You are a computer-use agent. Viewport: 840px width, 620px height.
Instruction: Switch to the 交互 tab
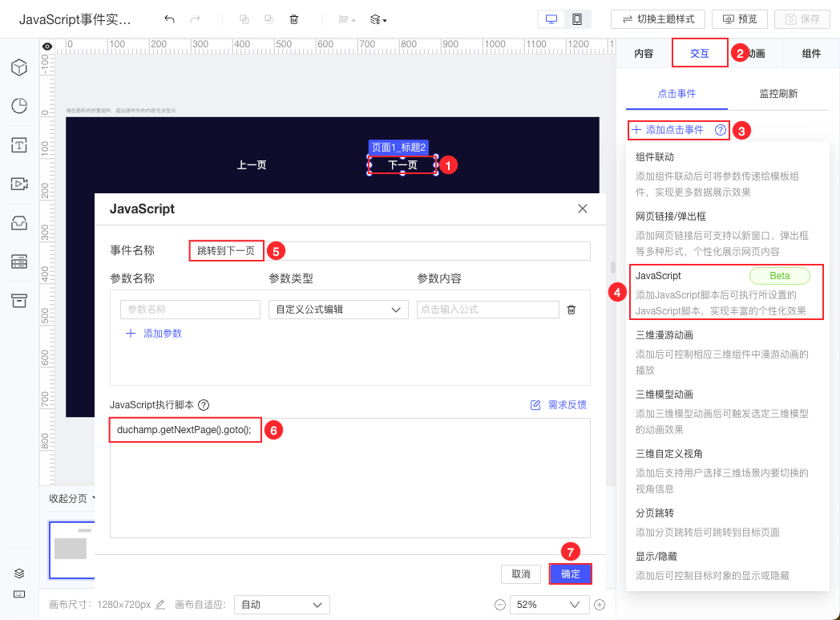[x=699, y=54]
